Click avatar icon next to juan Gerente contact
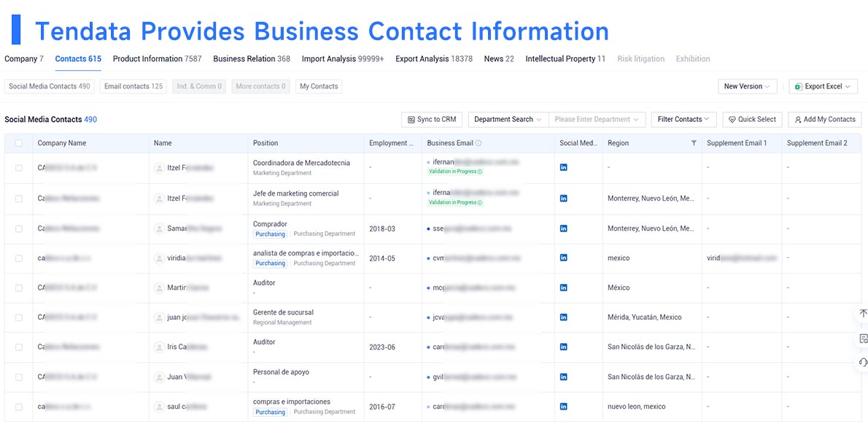868x422 pixels. point(160,318)
